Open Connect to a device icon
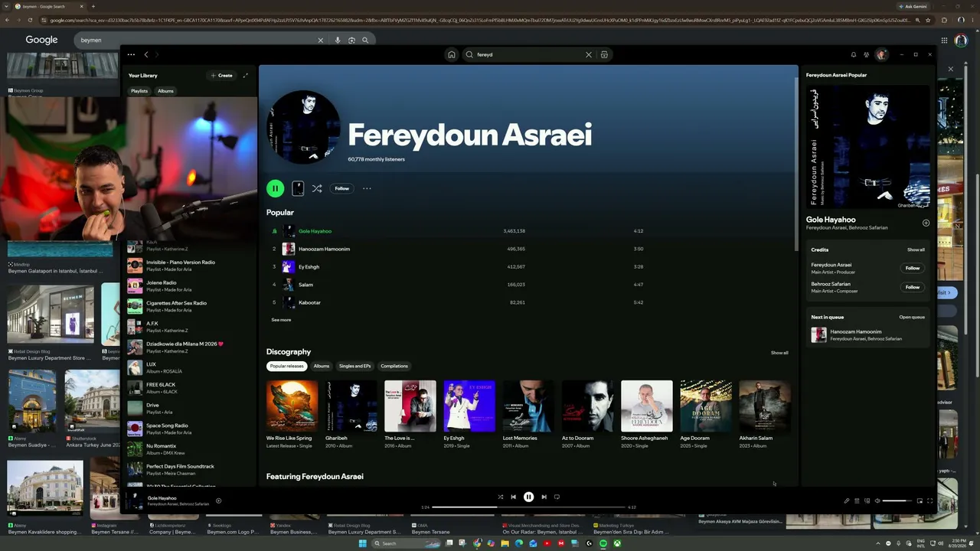Image resolution: width=980 pixels, height=551 pixels. click(x=867, y=501)
